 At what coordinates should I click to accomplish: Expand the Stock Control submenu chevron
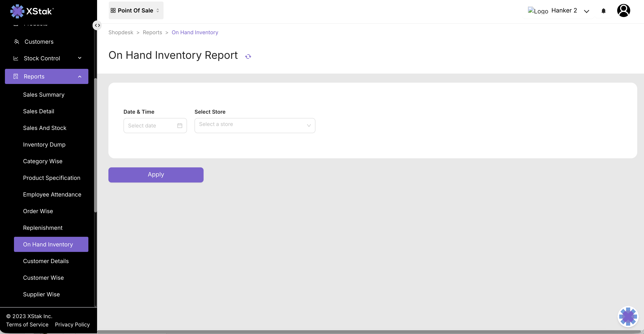coord(80,58)
